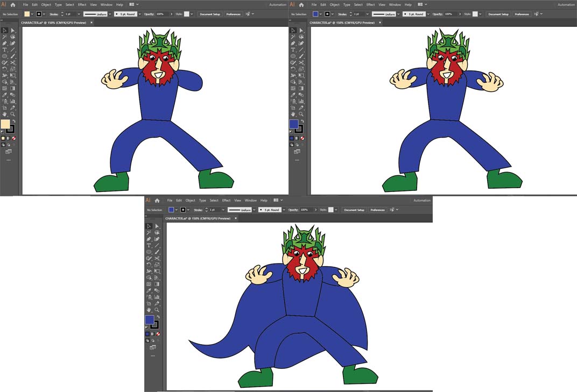Reset default fill and stroke in top-right window

[x=291, y=132]
